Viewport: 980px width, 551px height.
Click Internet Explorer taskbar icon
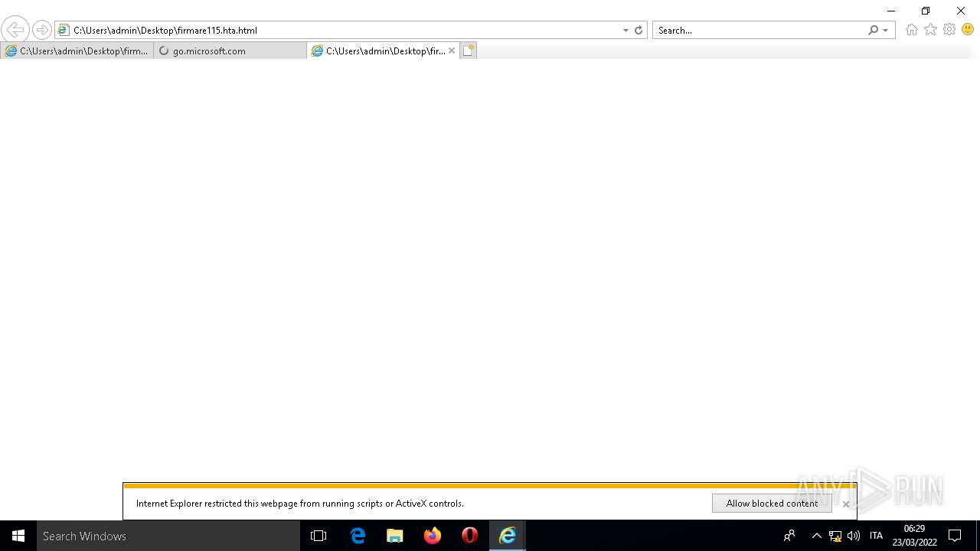point(508,536)
